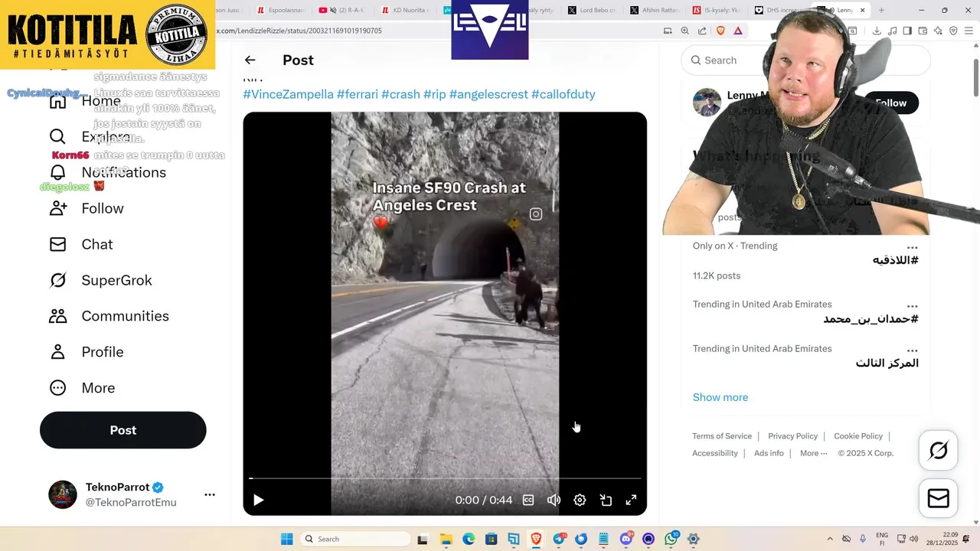
Task: Expand the More menu in the sidebar
Action: [82, 388]
